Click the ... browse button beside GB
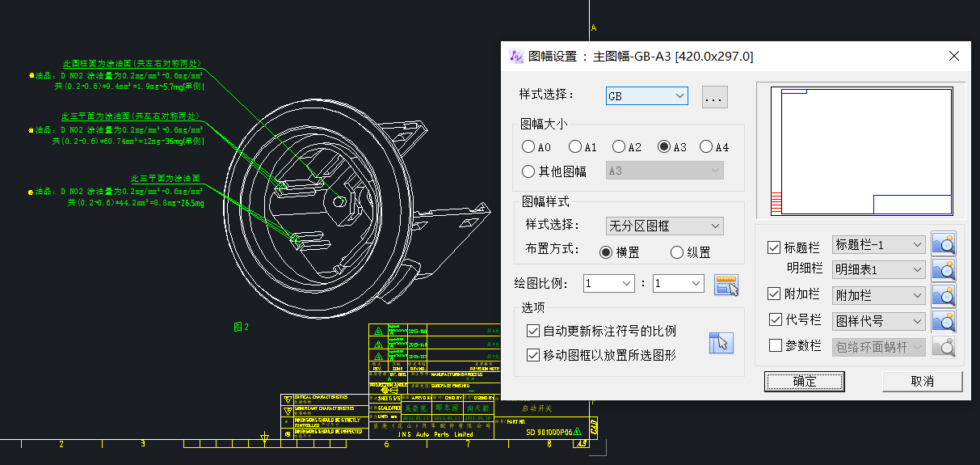 click(x=714, y=97)
